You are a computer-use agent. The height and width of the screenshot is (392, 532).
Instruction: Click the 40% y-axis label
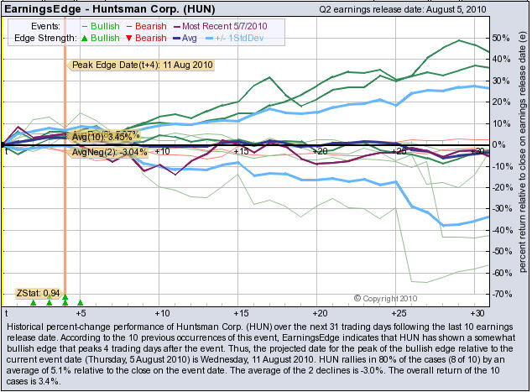pyautogui.click(x=501, y=60)
